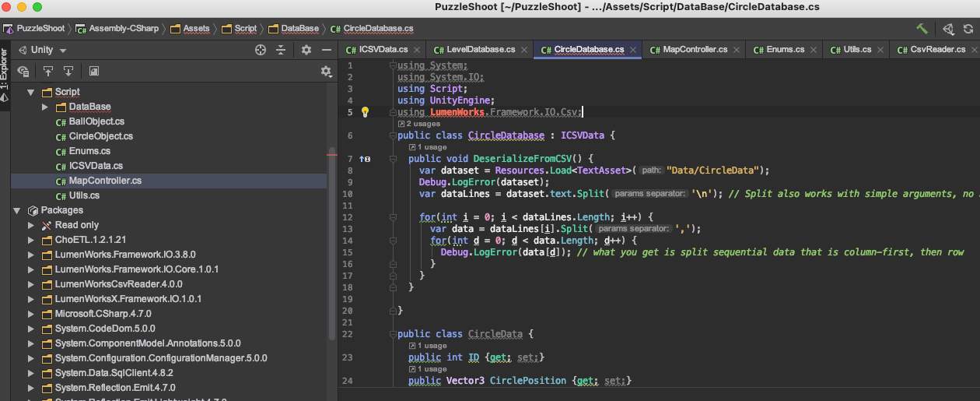Expand the LumenWorksCsvReader.4.0.0 package
Screen dimensions: 980x401
[x=31, y=284]
